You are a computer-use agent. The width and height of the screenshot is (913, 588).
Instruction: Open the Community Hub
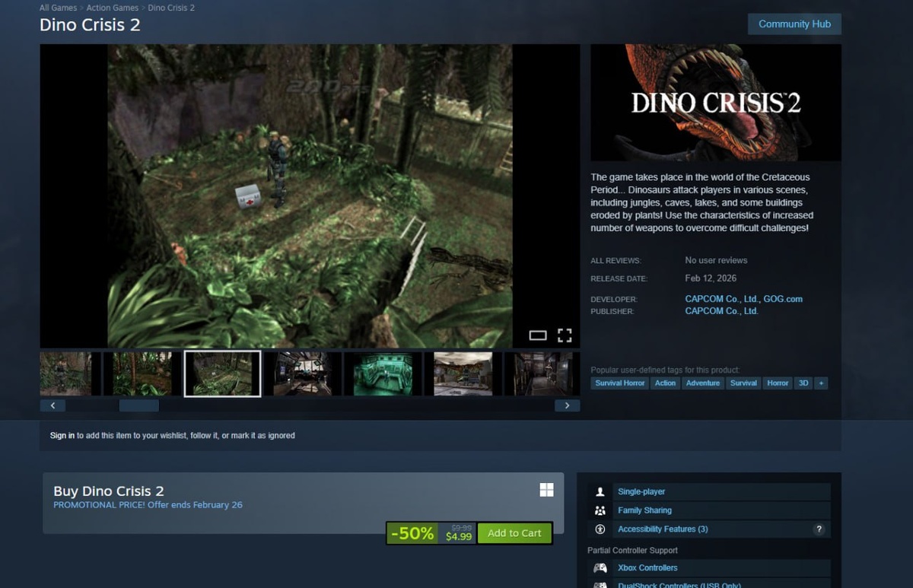[x=794, y=24]
